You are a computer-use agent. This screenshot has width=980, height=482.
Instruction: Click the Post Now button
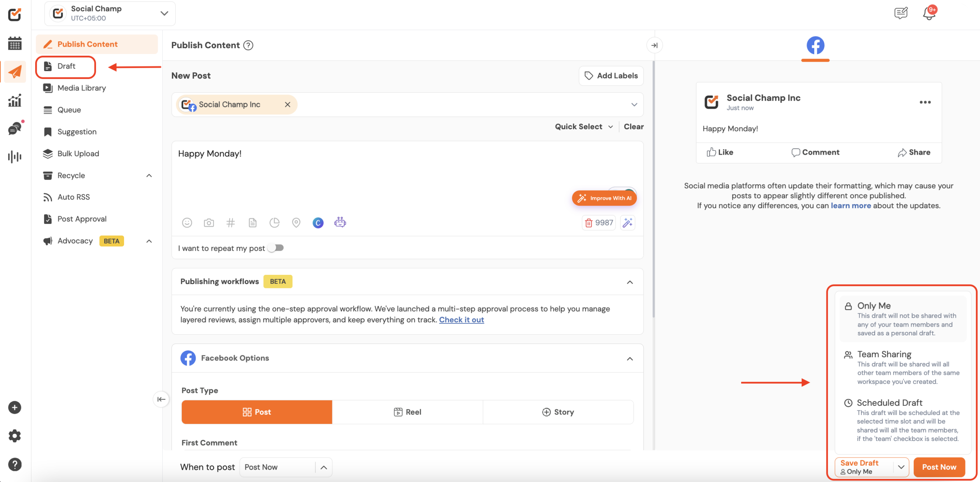click(939, 467)
